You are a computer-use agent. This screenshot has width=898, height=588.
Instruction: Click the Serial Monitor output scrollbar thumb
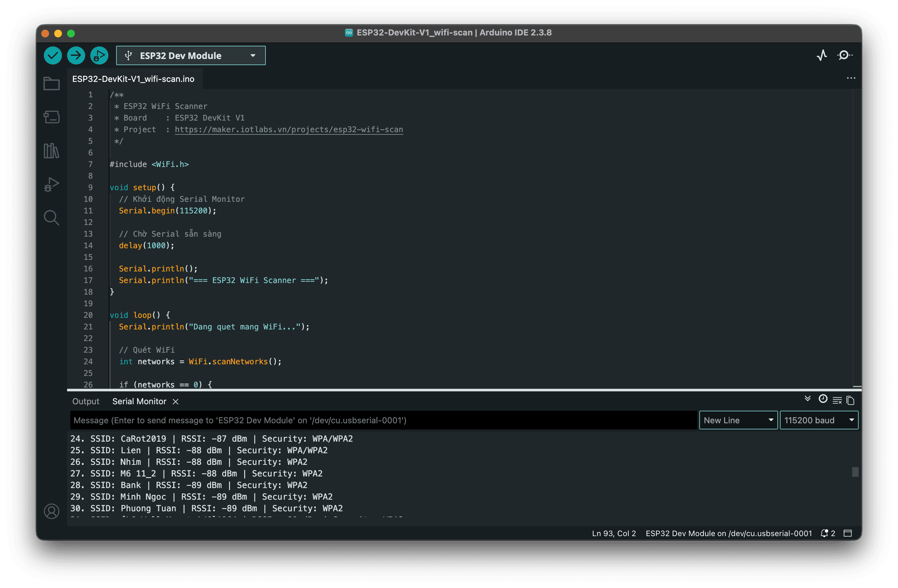click(x=855, y=472)
